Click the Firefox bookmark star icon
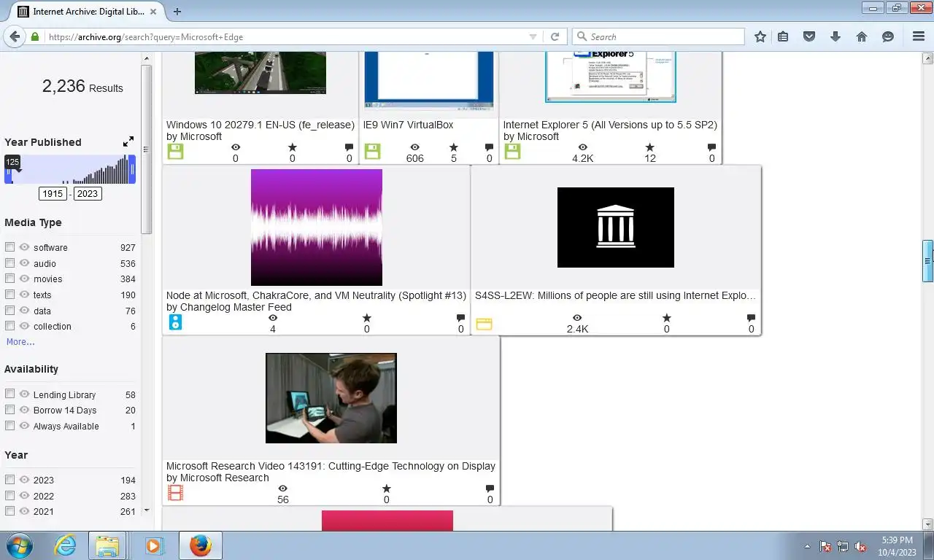Image resolution: width=934 pixels, height=560 pixels. tap(760, 36)
